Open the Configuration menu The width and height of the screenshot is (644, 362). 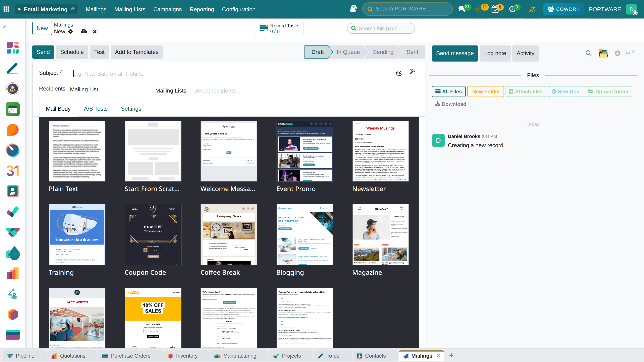(x=238, y=9)
